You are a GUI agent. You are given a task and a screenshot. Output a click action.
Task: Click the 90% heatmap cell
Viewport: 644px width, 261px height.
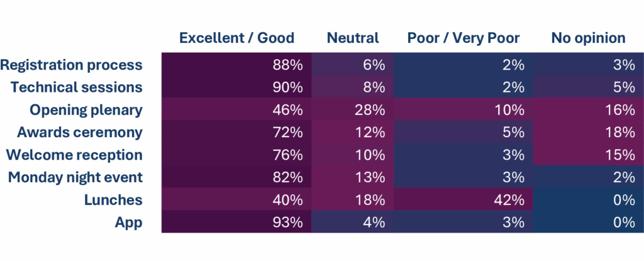(x=236, y=87)
